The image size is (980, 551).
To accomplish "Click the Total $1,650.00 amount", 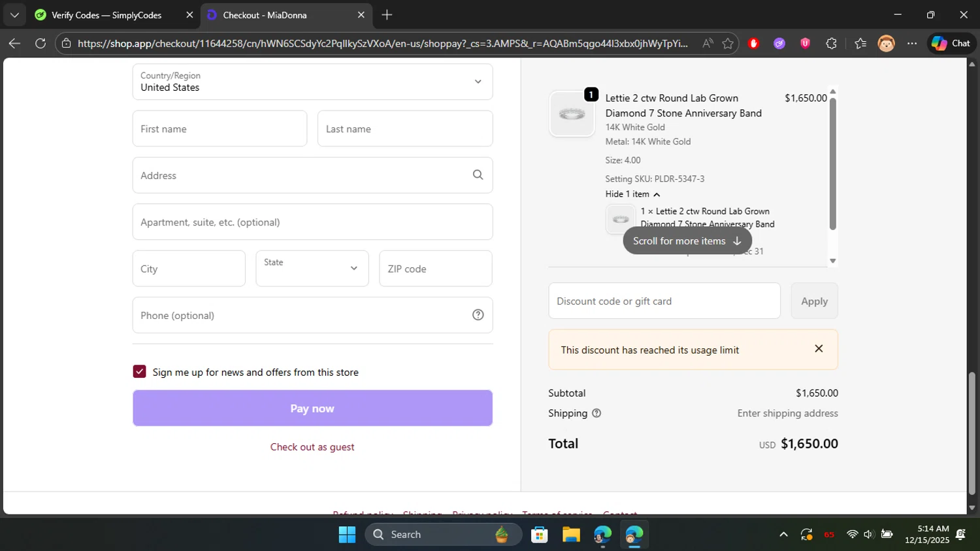I will click(x=809, y=443).
